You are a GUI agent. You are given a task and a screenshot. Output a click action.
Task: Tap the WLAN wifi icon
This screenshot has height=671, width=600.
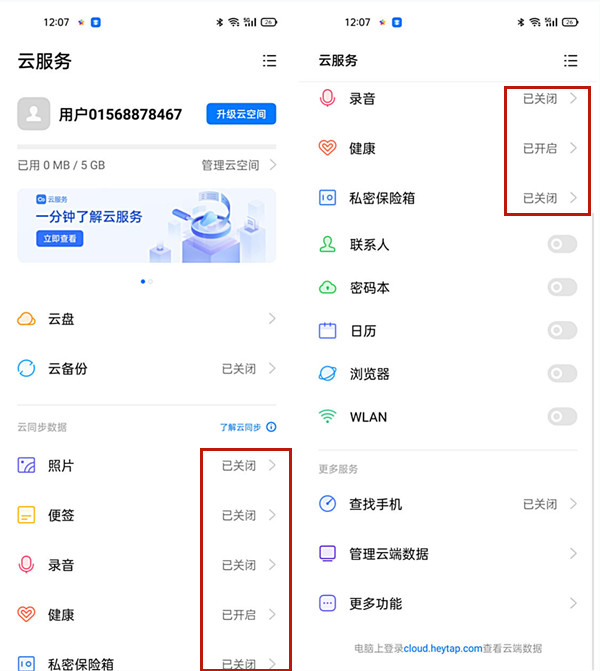coord(327,416)
